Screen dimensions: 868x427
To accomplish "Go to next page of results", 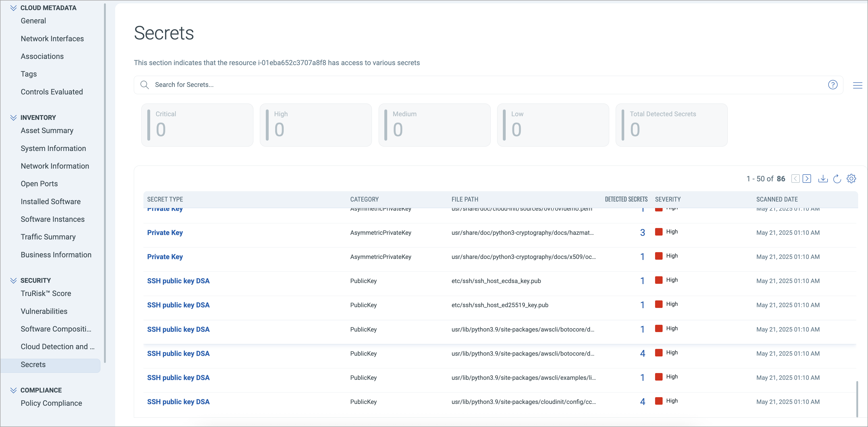I will (x=807, y=179).
